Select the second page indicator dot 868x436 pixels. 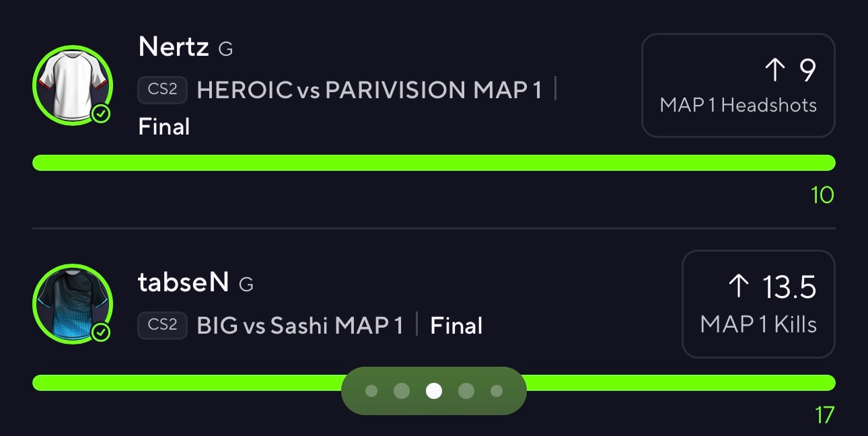pos(402,391)
